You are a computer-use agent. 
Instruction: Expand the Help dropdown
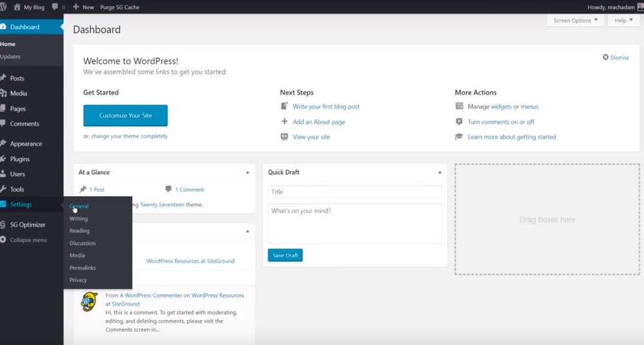623,21
